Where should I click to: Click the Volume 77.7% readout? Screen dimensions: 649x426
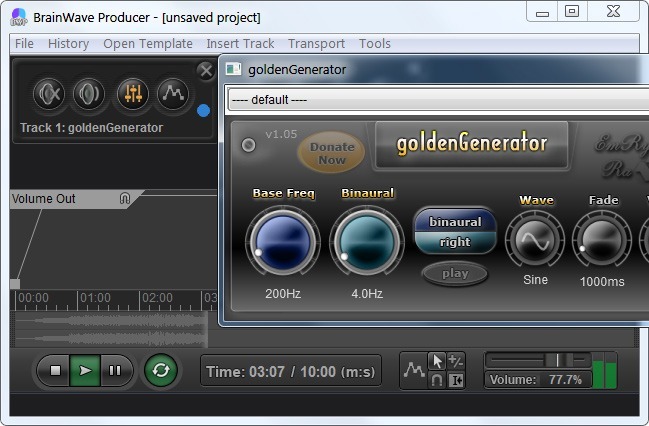pos(537,380)
